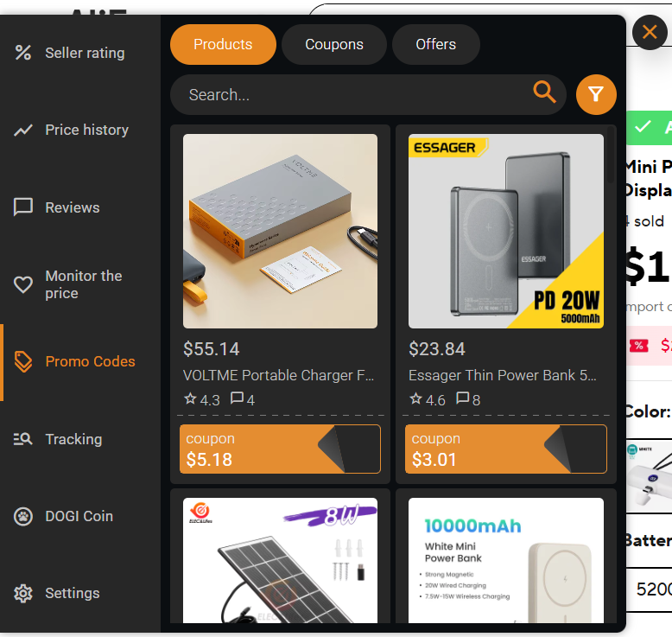Open the orange filter funnel button

tap(596, 94)
